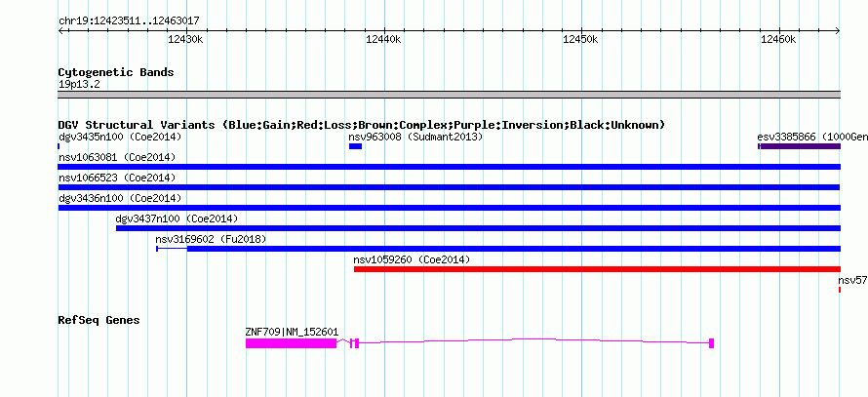Open the esv3385866 variant label
Viewport: 868px width, 397px height.
tap(812, 137)
